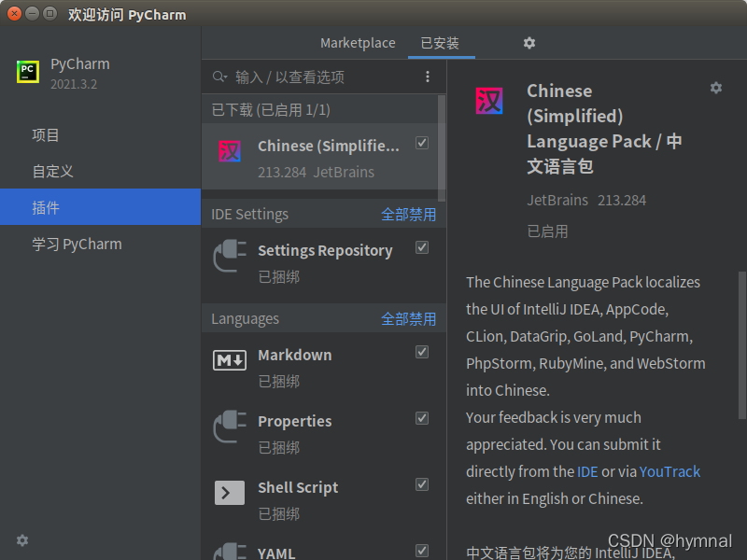Open the YouTrack link in the description
Image resolution: width=747 pixels, height=560 pixels.
pyautogui.click(x=669, y=471)
